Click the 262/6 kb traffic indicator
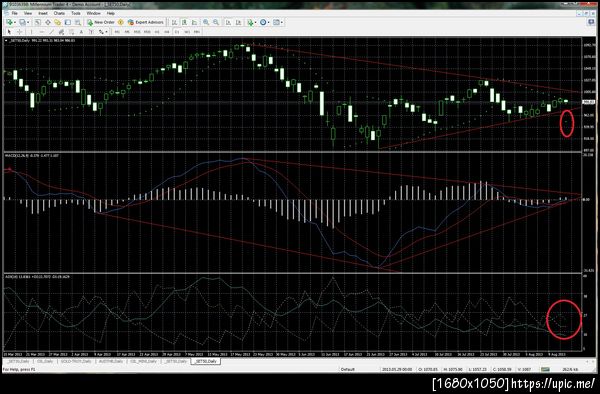 coord(571,370)
